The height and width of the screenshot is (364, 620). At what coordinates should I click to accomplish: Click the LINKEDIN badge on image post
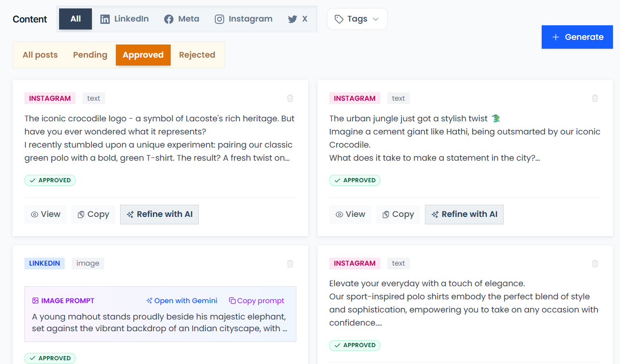(x=45, y=263)
